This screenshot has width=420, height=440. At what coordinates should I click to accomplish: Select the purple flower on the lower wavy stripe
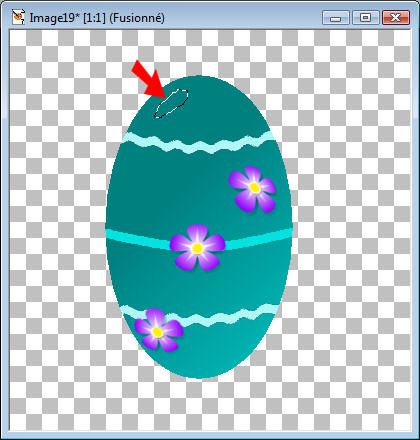[x=159, y=330]
